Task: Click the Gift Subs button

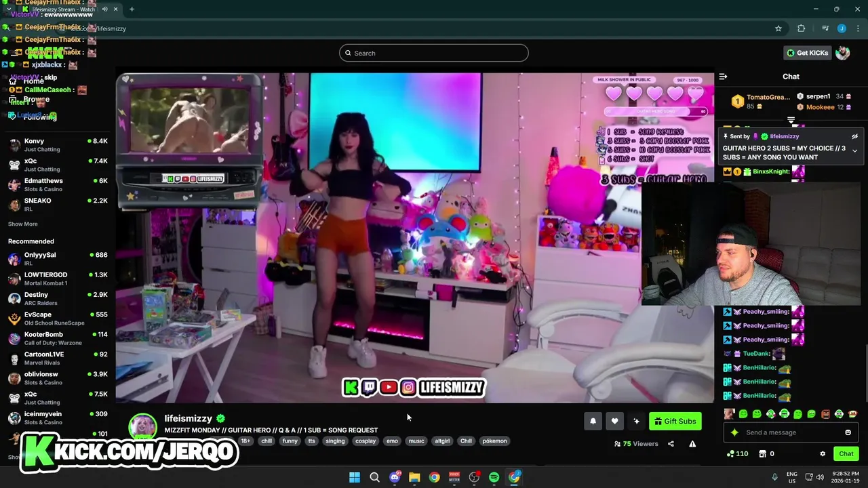Action: click(675, 421)
